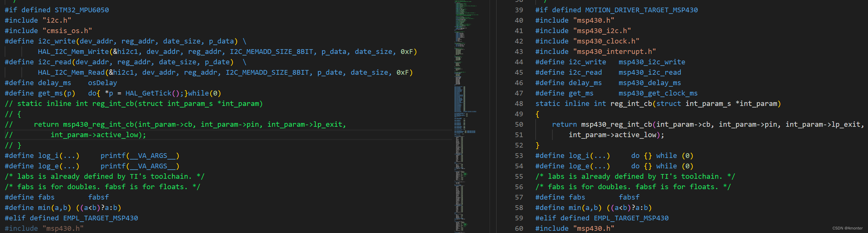Click line number 39 in right gutter

tap(519, 10)
